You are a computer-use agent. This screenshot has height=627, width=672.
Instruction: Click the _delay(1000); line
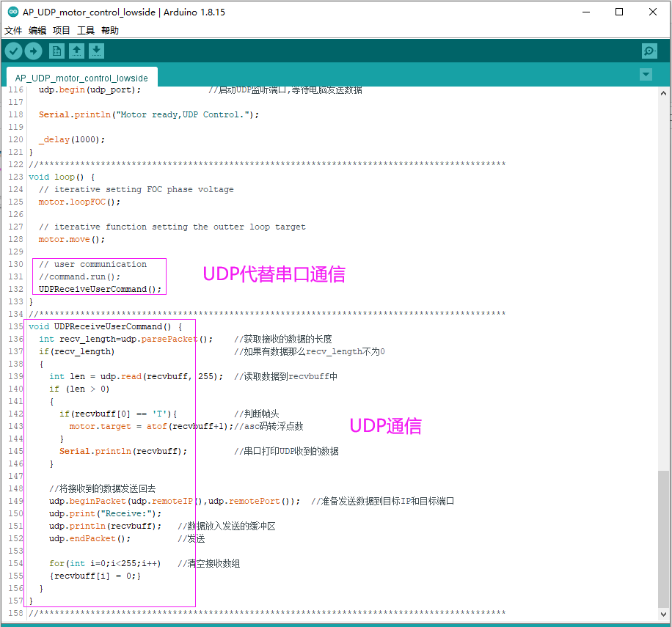tap(72, 139)
